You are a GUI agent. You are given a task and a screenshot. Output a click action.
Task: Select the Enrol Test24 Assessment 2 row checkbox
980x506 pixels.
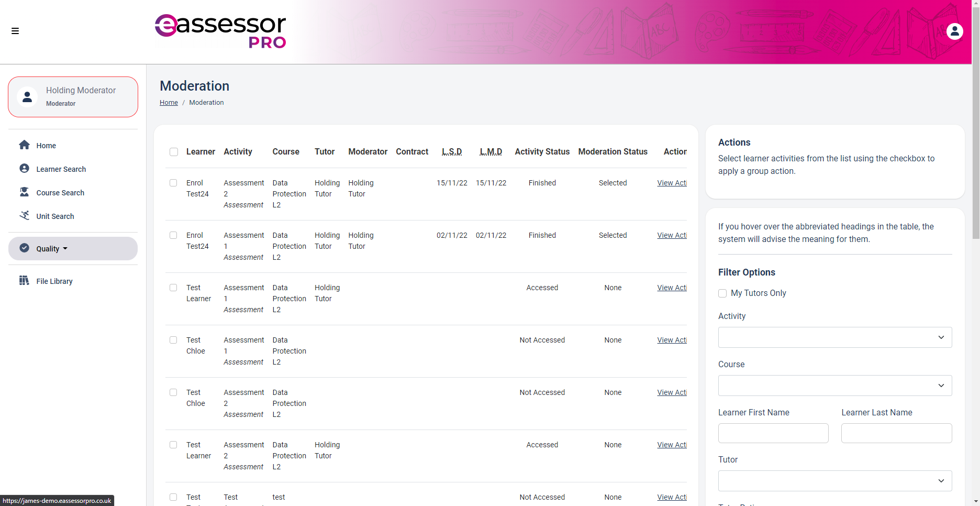tap(173, 183)
